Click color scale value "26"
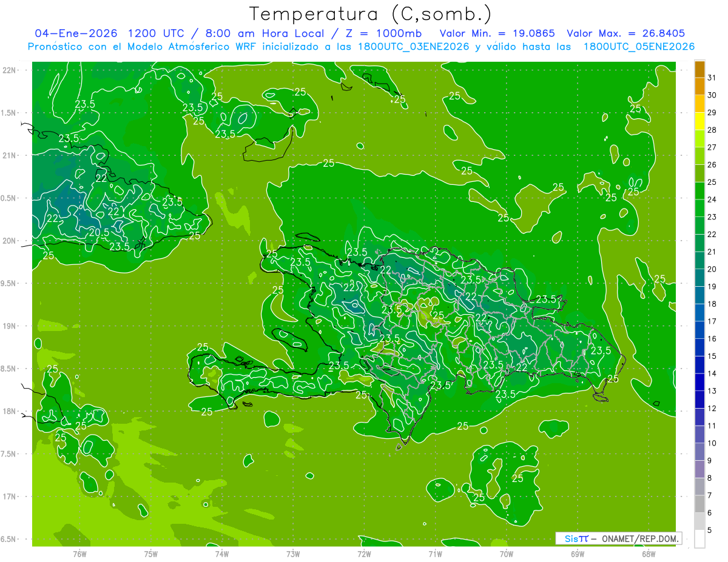The height and width of the screenshot is (562, 728). click(x=712, y=164)
